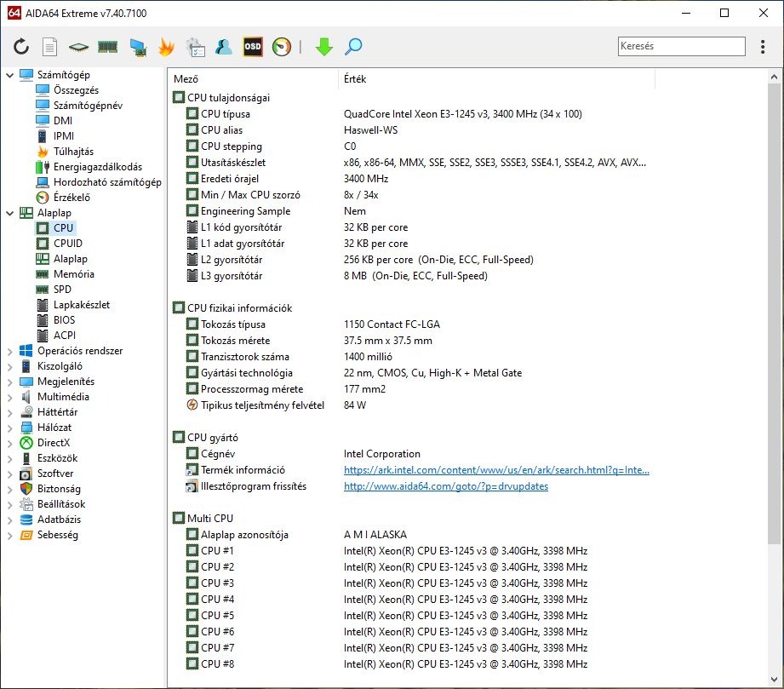The image size is (784, 689).
Task: Click the magnifier search icon in toolbar
Action: tap(353, 47)
